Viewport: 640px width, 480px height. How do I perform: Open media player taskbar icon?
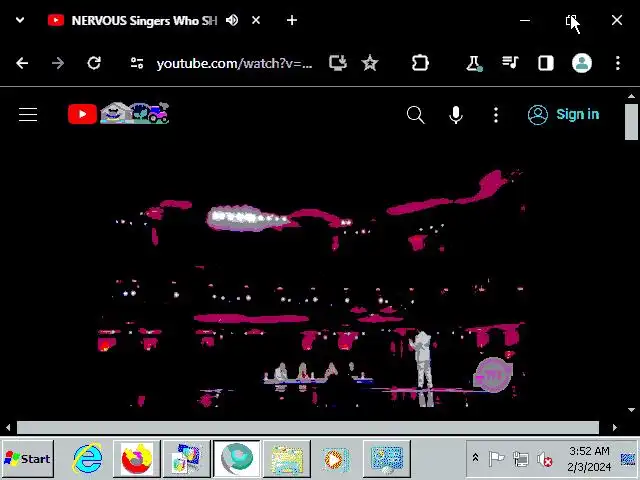tap(336, 459)
